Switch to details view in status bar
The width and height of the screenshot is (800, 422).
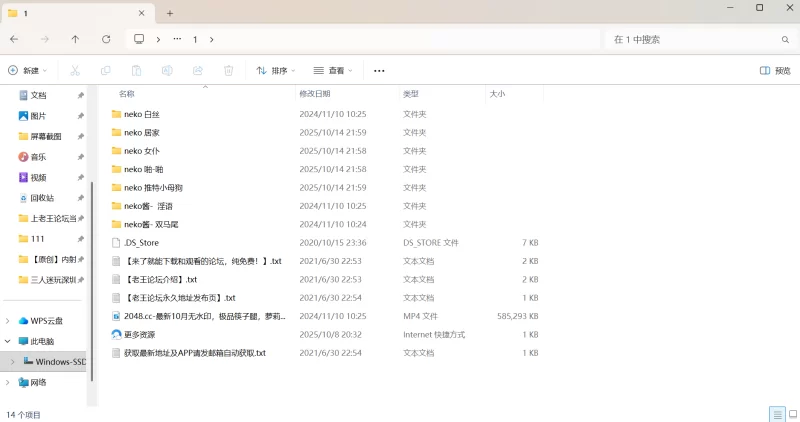coord(775,414)
